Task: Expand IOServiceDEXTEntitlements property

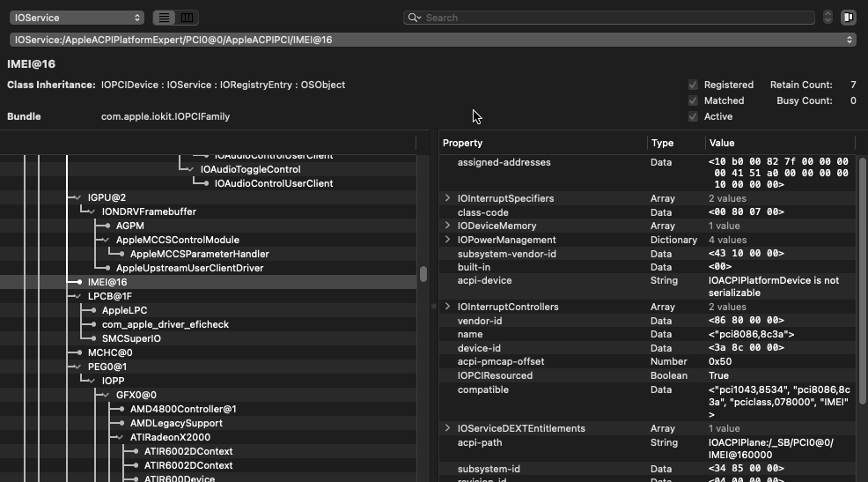Action: pos(447,428)
